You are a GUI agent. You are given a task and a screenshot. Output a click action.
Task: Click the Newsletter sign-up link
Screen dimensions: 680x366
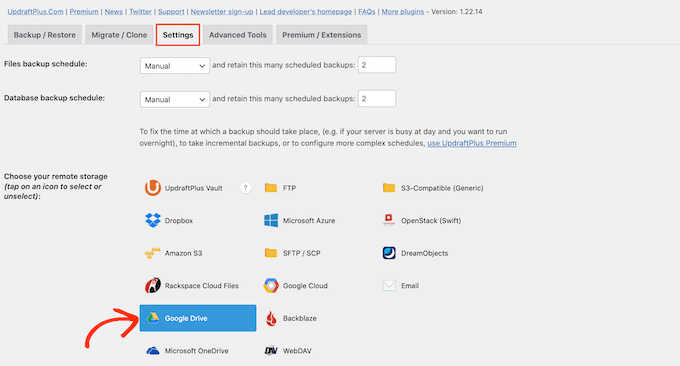222,12
